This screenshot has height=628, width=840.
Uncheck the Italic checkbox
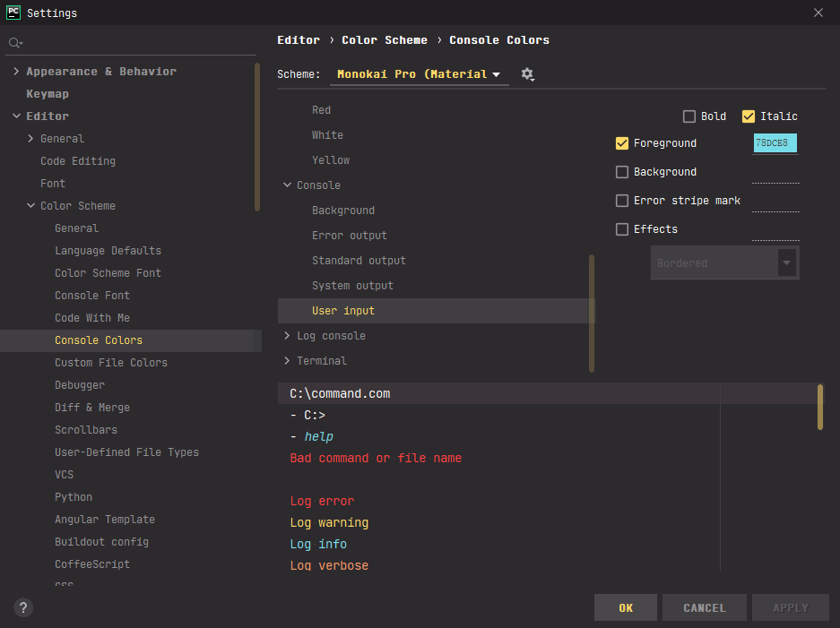coord(749,116)
